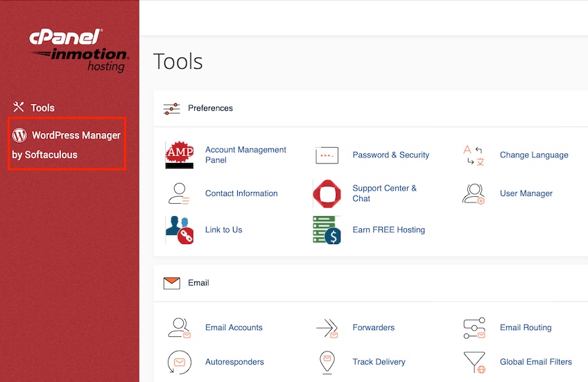
Task: Click the User Manager icon
Action: [x=474, y=193]
